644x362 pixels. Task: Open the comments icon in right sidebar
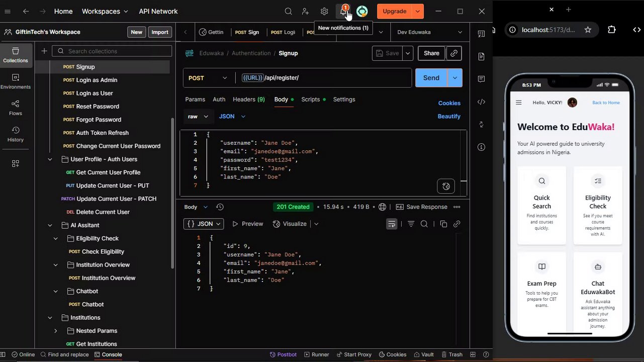[x=481, y=79]
